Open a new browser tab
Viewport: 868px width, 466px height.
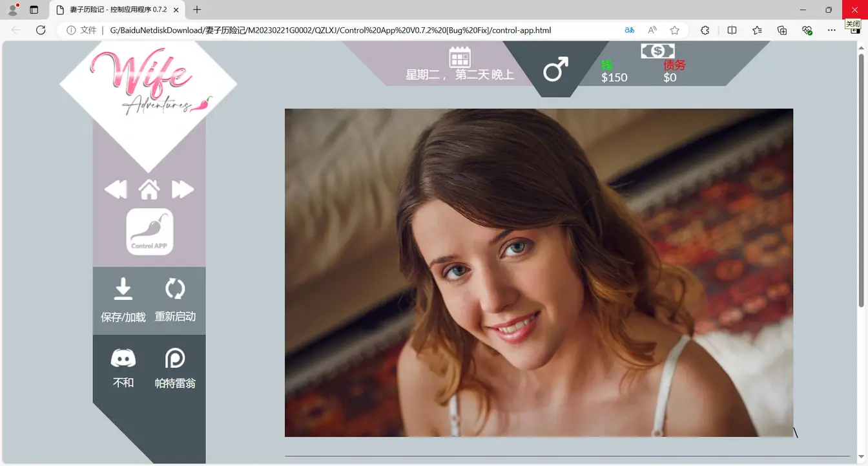click(x=197, y=10)
